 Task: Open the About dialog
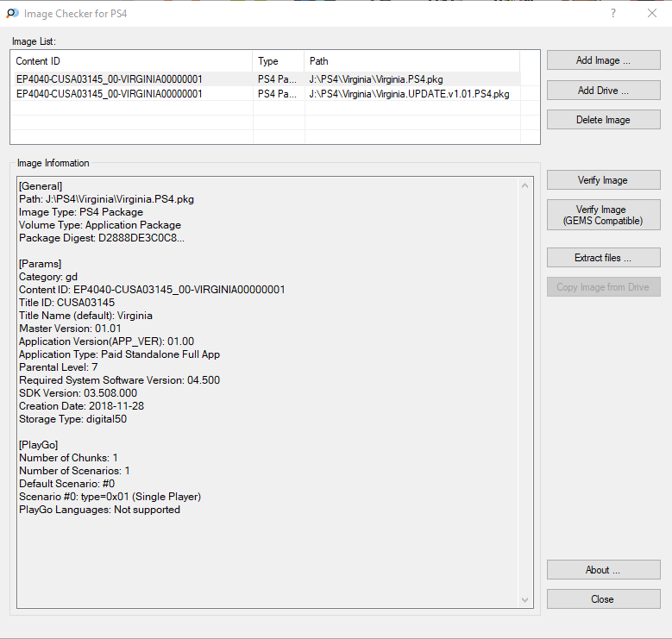pyautogui.click(x=604, y=570)
